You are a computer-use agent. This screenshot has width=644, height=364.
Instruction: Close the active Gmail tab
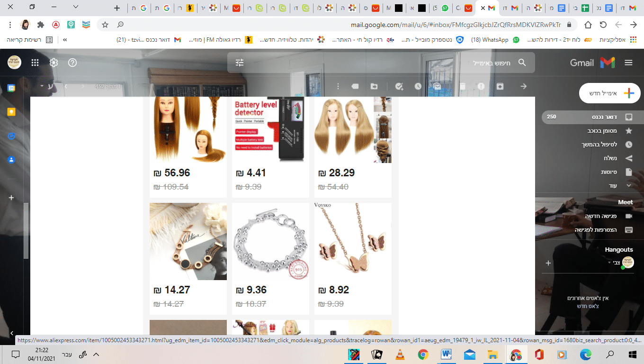[483, 8]
